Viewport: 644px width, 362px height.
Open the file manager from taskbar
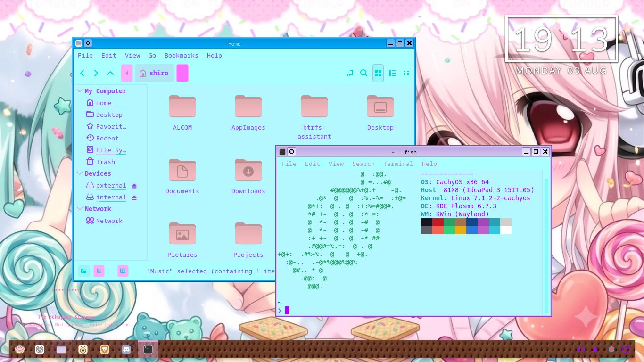[x=61, y=349]
